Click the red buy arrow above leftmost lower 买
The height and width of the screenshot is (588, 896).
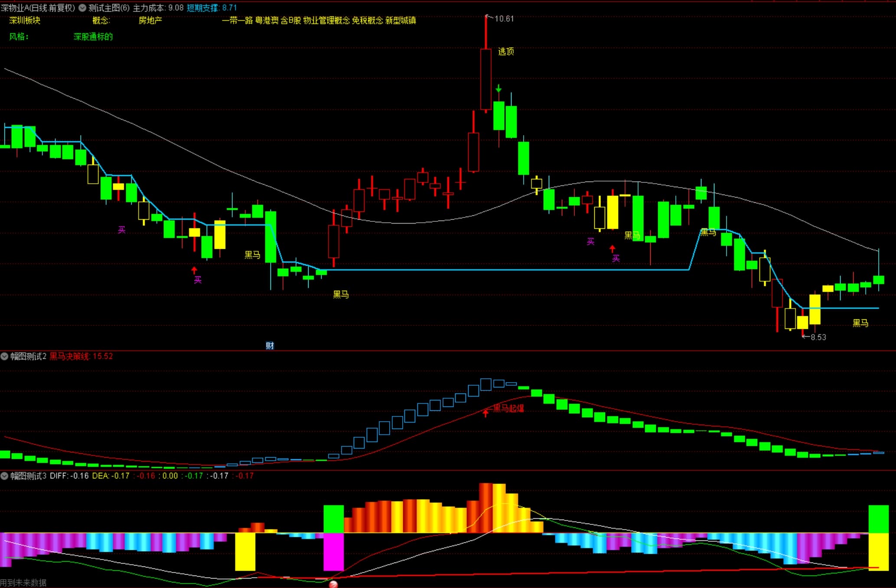[x=194, y=270]
